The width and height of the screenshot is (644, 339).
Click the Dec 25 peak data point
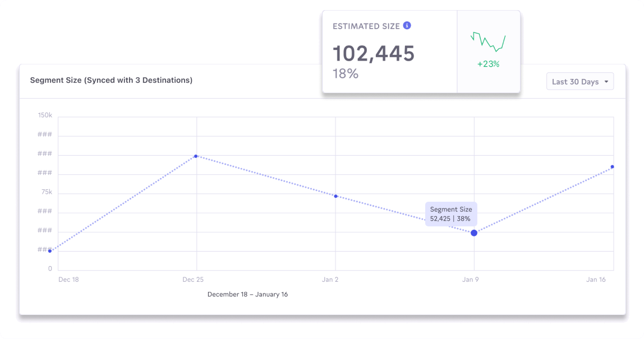click(x=196, y=156)
